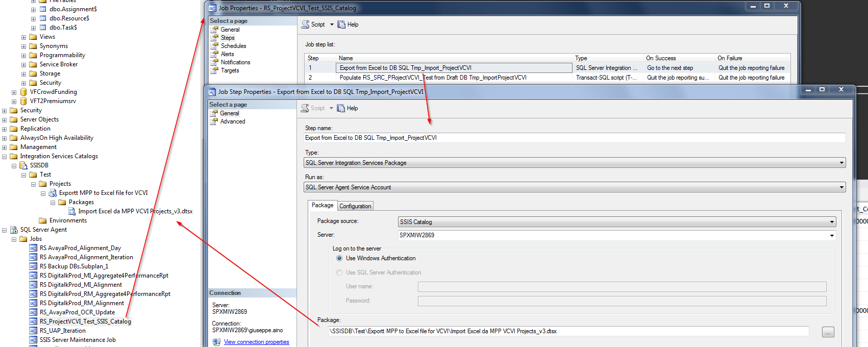
Task: Click the SSISDB catalog icon
Action: point(23,165)
